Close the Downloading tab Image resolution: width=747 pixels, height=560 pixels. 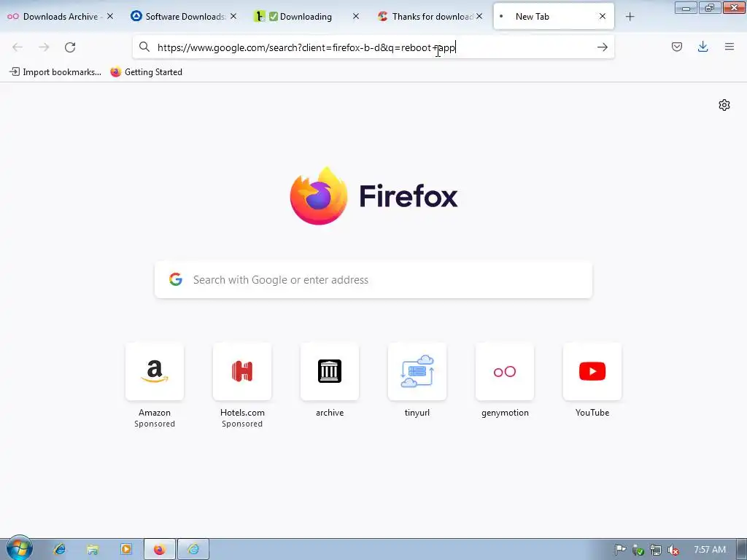point(356,16)
